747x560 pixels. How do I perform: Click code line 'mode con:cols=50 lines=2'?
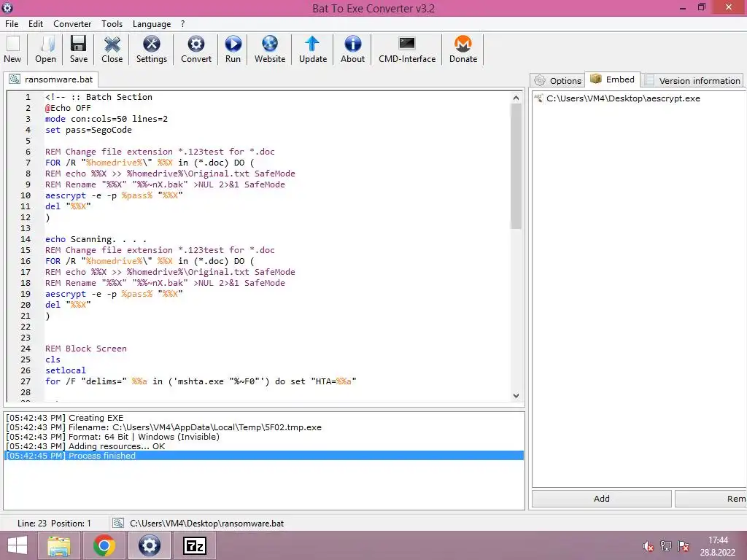(x=107, y=119)
